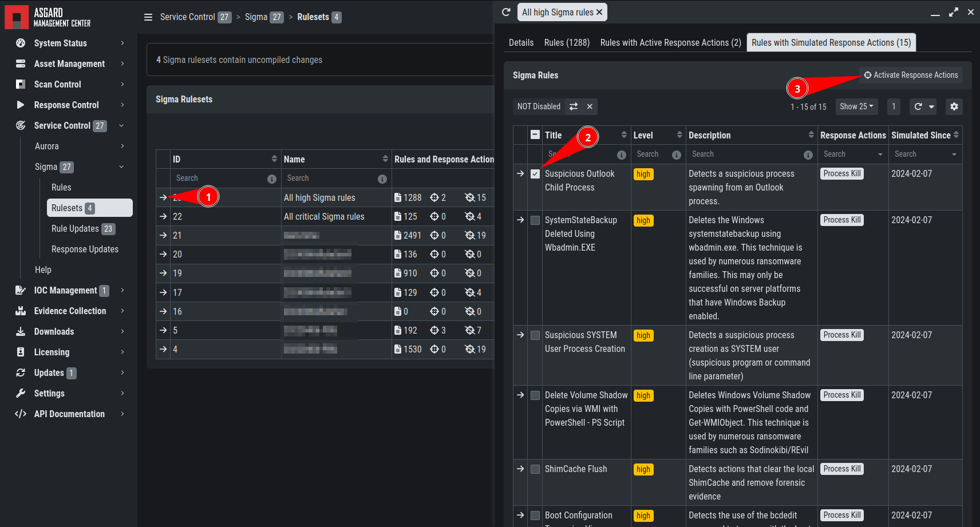Switch to the Details tab
980x527 pixels.
[x=521, y=43]
